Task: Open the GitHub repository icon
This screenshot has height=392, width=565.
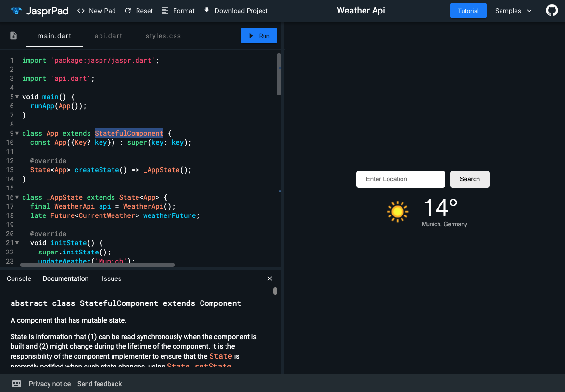Action: (x=552, y=9)
